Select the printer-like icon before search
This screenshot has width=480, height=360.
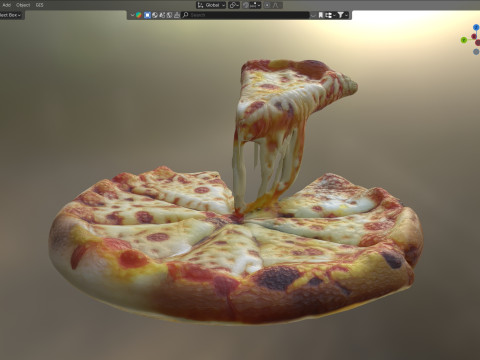[177, 15]
